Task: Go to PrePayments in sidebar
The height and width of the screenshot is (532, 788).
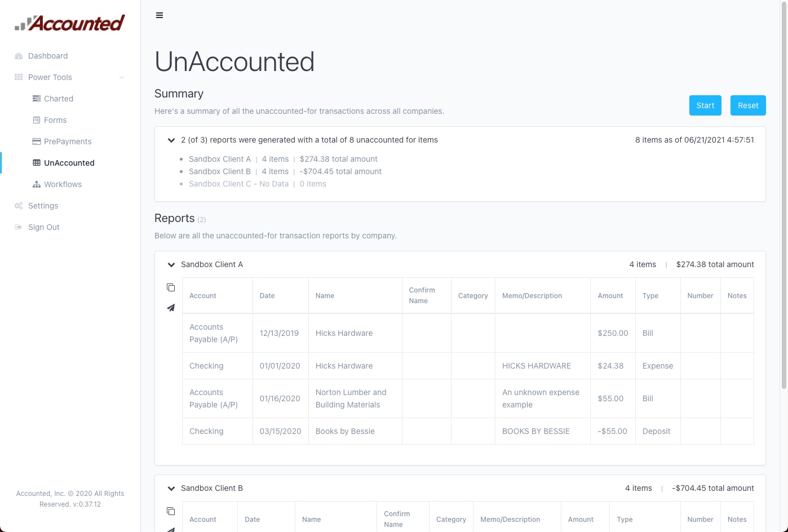Action: 68,141
